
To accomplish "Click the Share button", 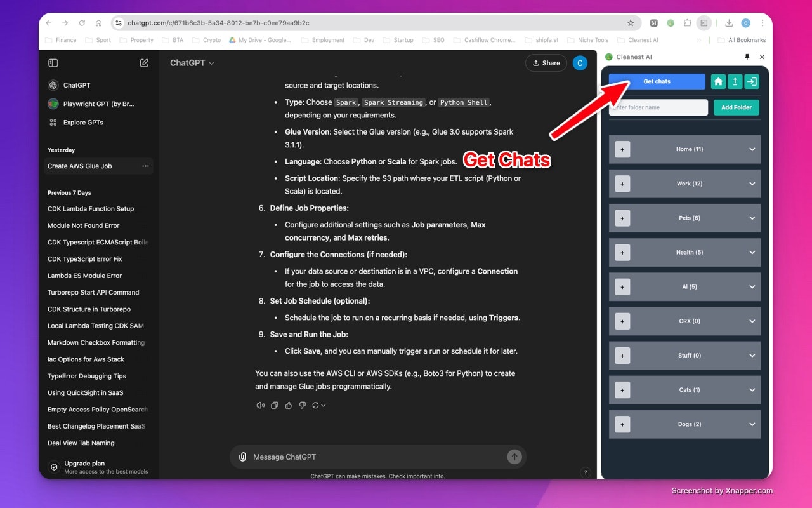I will [x=546, y=63].
